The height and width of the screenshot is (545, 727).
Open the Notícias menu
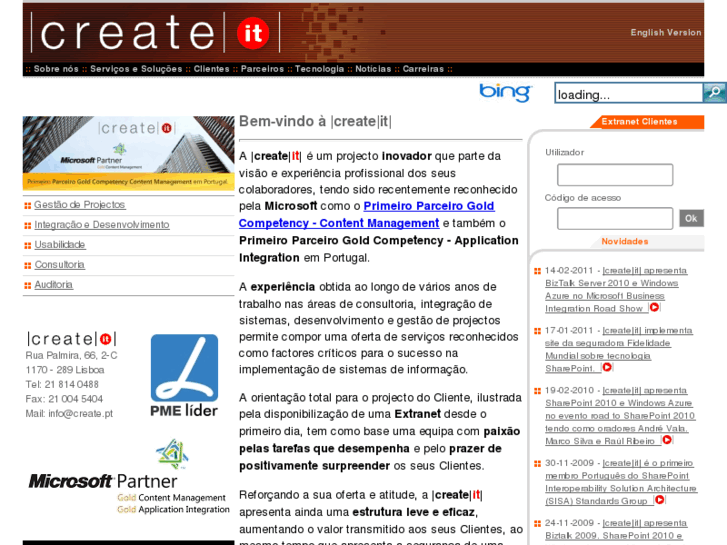pos(373,69)
